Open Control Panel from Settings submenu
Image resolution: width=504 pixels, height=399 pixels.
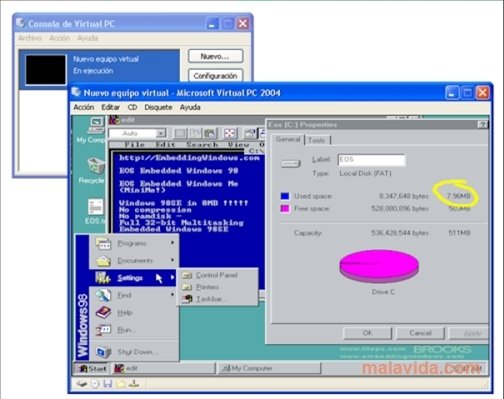[217, 275]
